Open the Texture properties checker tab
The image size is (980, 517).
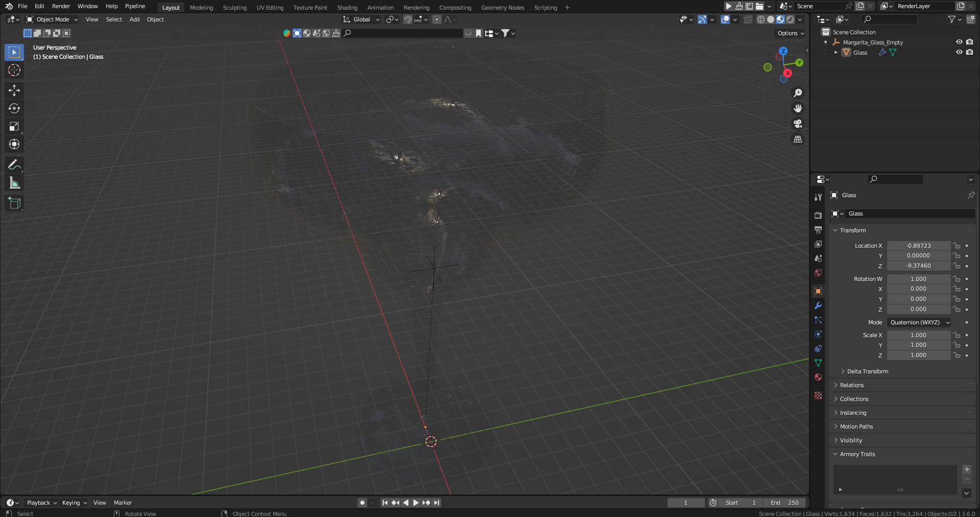pos(818,395)
